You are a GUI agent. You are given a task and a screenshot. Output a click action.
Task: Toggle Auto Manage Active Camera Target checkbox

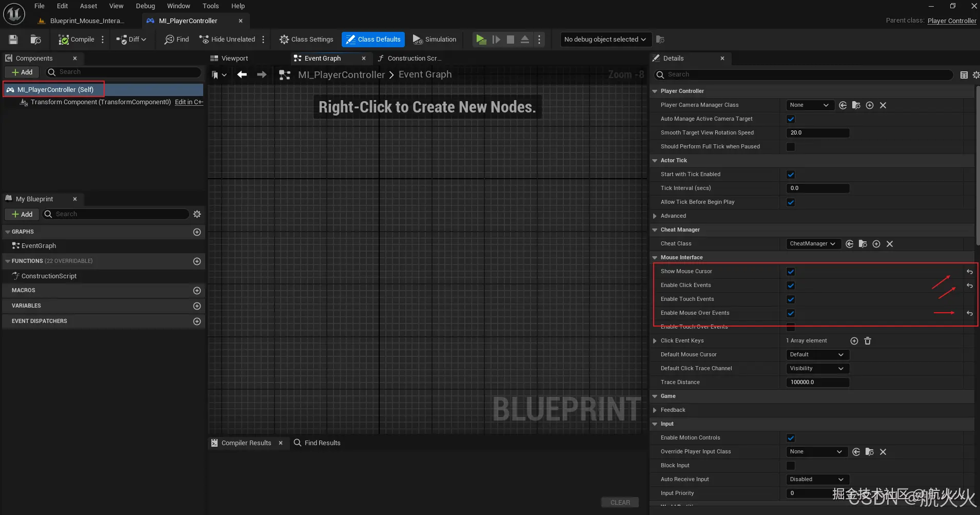791,119
